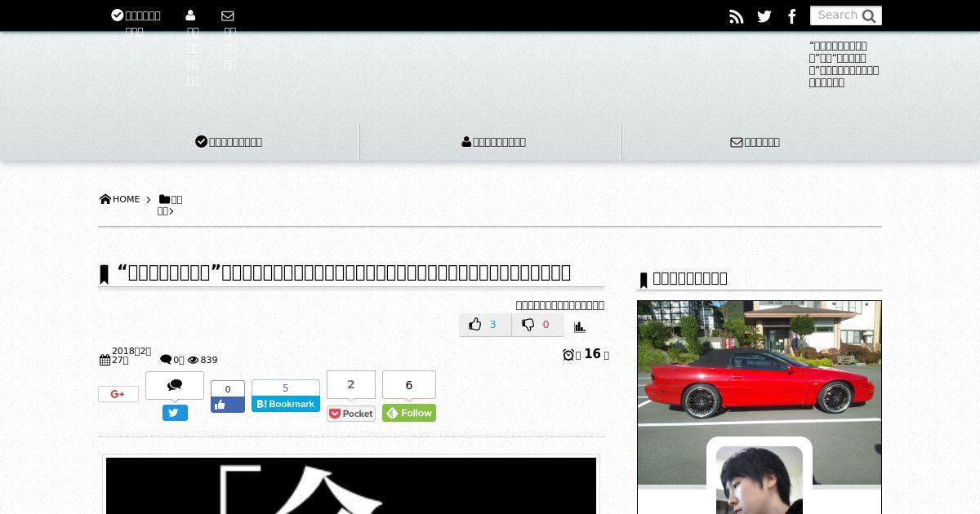Click the site description text under search

pyautogui.click(x=844, y=64)
